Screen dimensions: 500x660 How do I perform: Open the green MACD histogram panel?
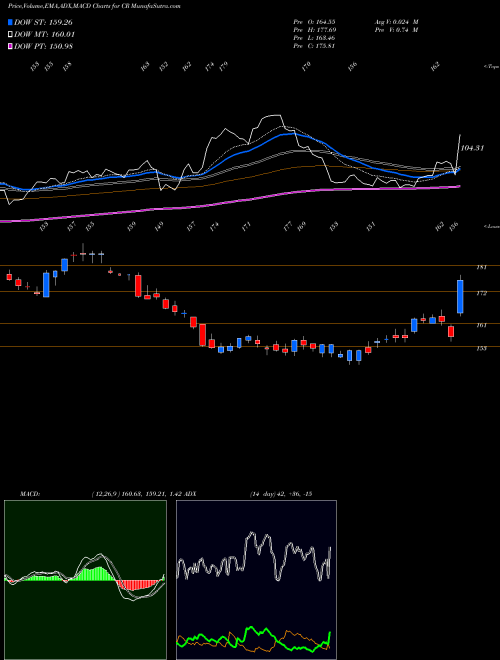pos(85,580)
